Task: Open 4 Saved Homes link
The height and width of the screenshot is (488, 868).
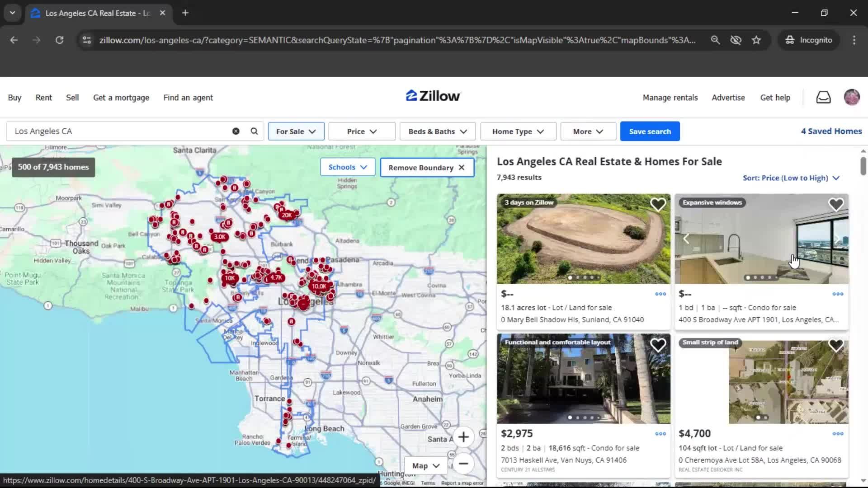Action: point(831,131)
